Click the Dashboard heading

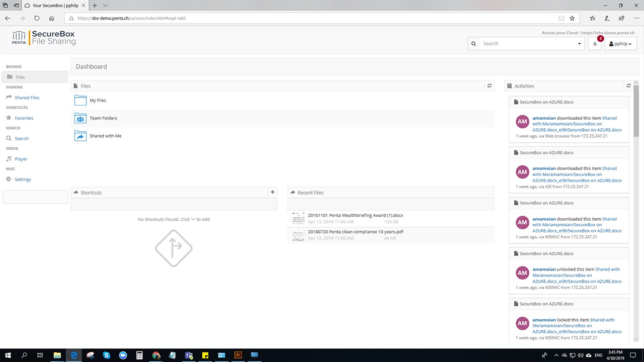[92, 66]
